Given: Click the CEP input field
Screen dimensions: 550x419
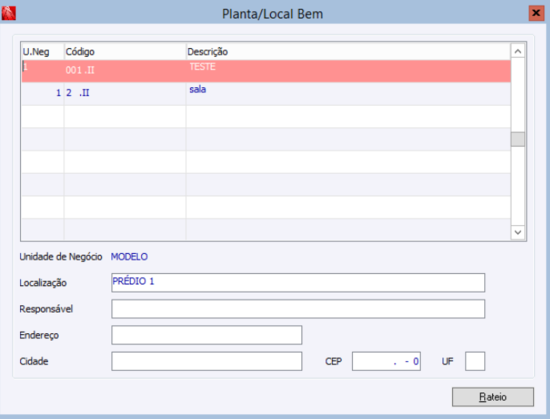Looking at the screenshot, I should coord(386,361).
